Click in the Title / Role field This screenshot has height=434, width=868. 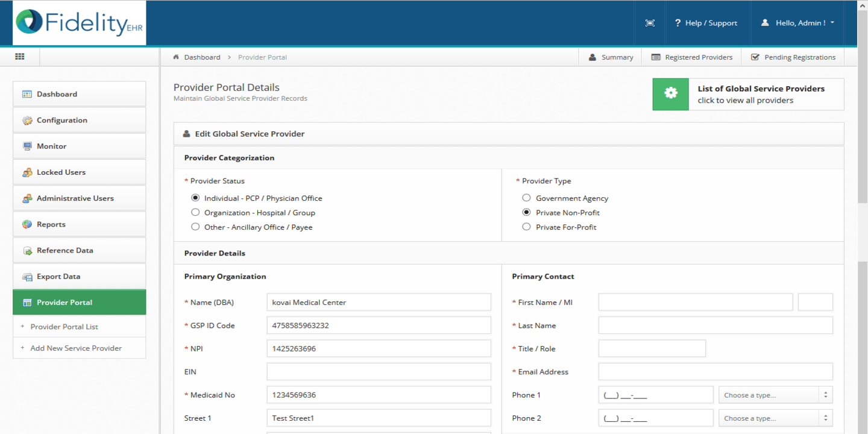click(x=652, y=348)
